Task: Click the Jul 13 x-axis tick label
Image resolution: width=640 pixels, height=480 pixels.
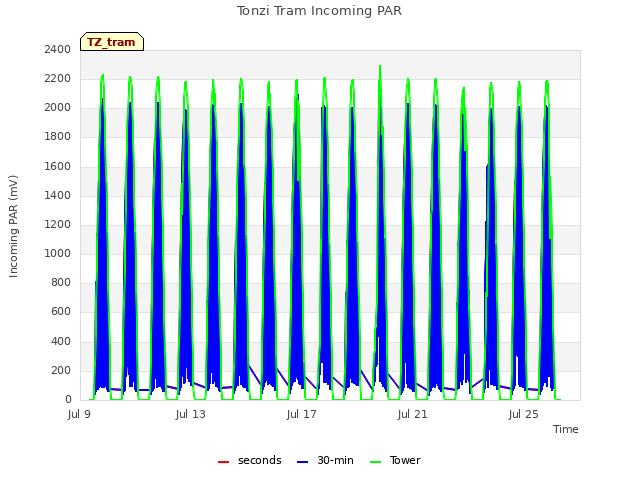Action: click(191, 415)
